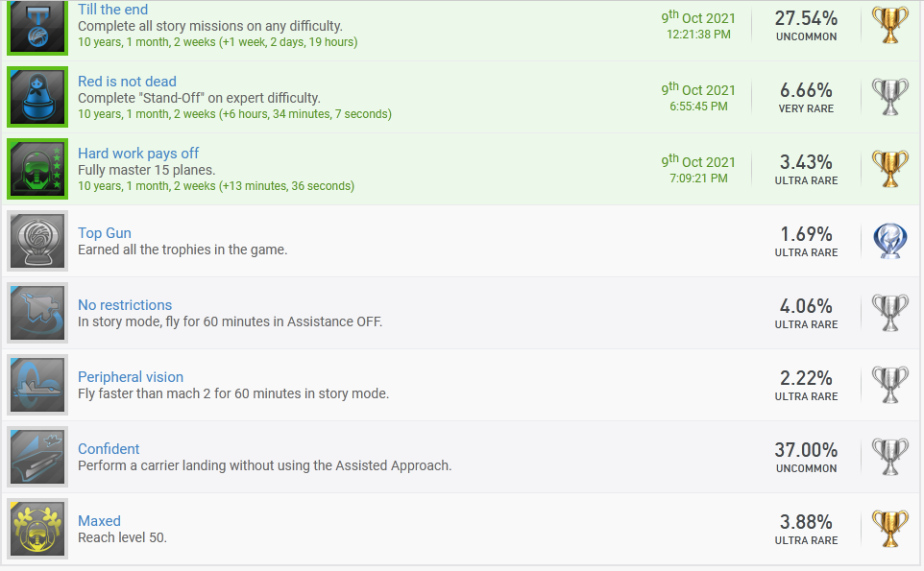924x571 pixels.
Task: Click the Red is not dead trophy icon
Action: click(38, 97)
